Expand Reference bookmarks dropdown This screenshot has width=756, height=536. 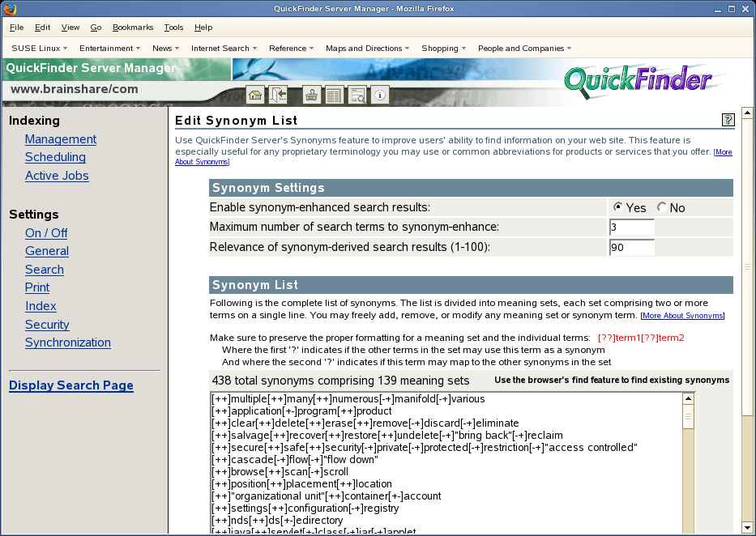pyautogui.click(x=292, y=48)
